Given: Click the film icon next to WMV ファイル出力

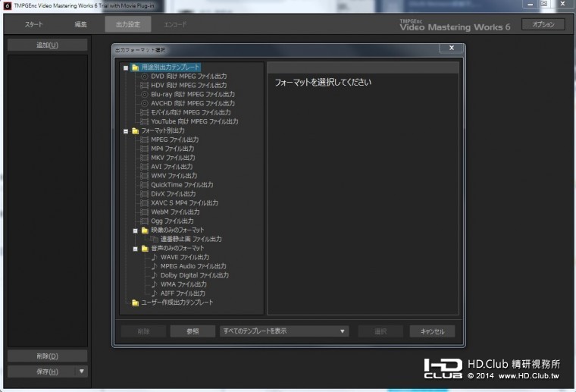Looking at the screenshot, I should pos(144,176).
